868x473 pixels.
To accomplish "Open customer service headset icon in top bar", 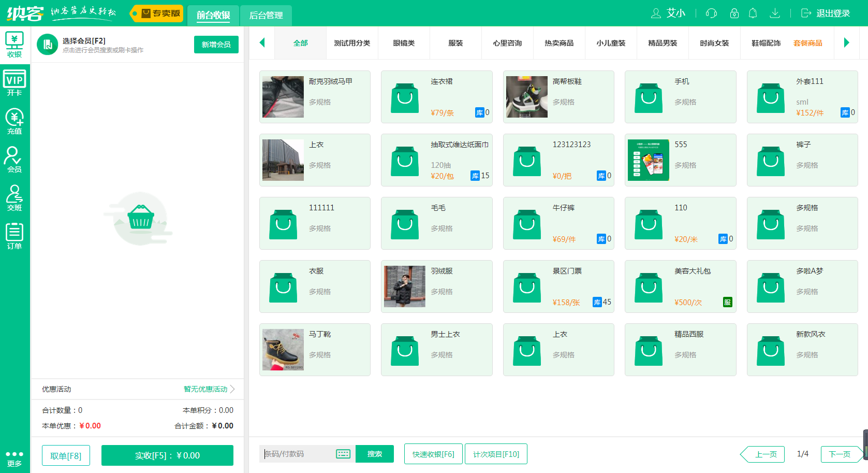I will point(711,13).
